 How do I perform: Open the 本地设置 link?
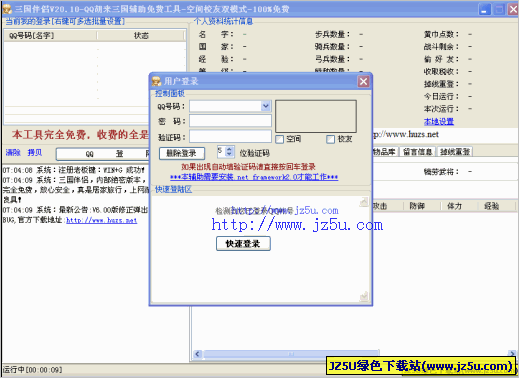point(439,122)
